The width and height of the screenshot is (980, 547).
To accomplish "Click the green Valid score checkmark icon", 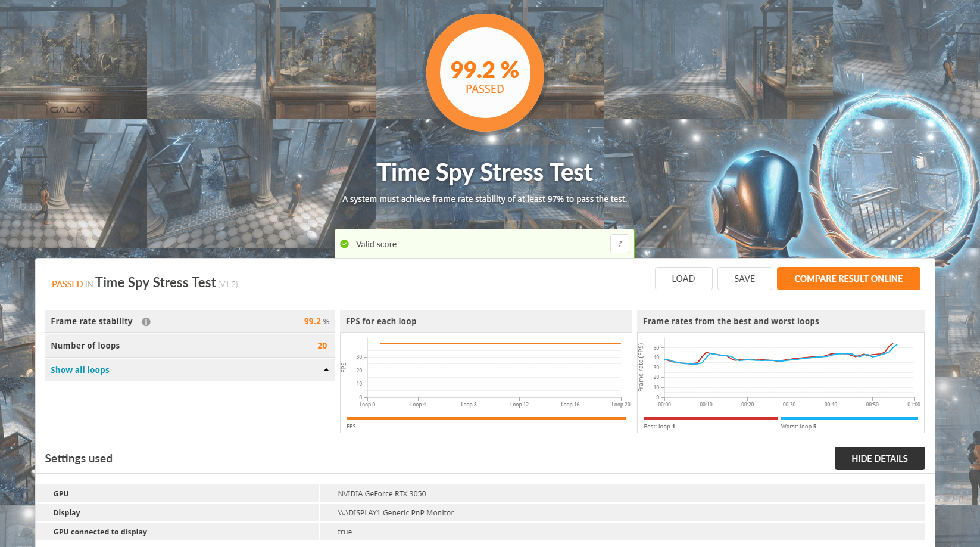I will tap(345, 244).
